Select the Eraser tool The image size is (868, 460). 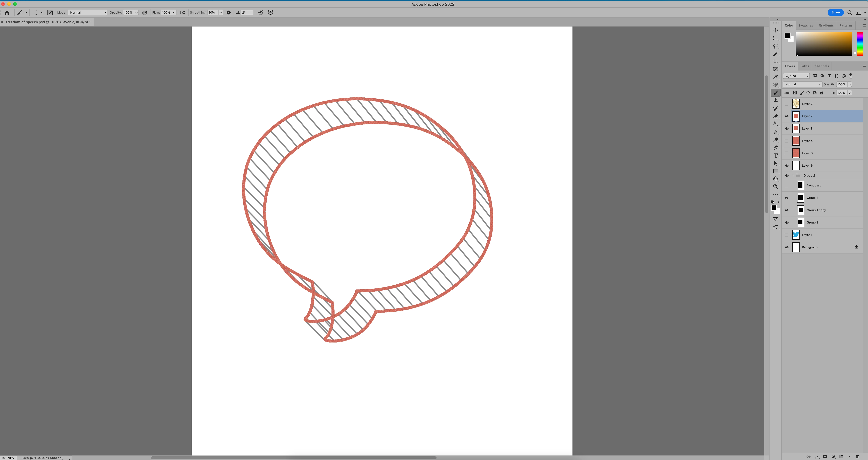tap(776, 117)
